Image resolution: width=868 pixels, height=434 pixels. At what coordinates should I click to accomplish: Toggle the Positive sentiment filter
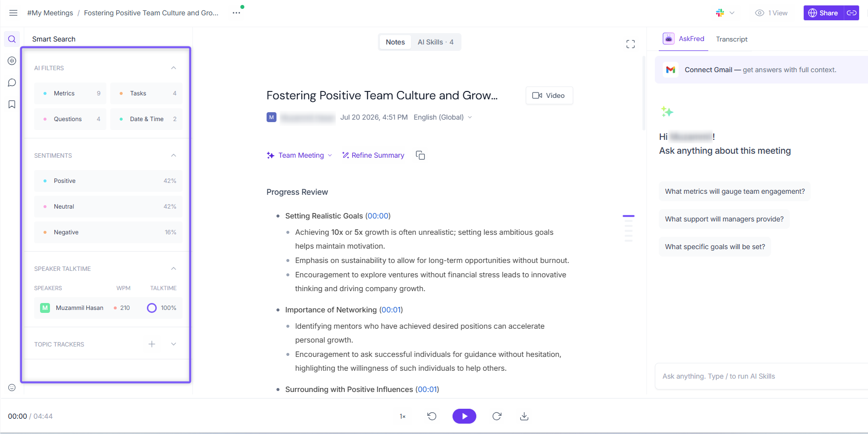pos(108,181)
